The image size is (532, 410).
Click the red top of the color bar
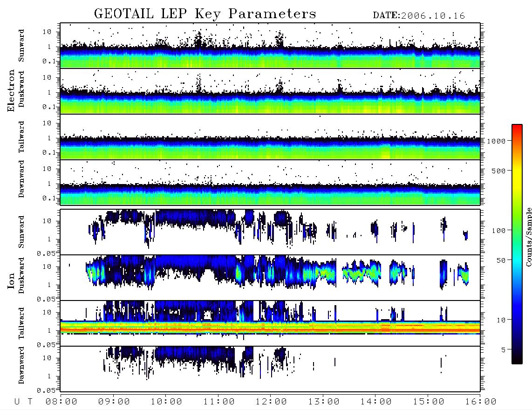coord(517,128)
